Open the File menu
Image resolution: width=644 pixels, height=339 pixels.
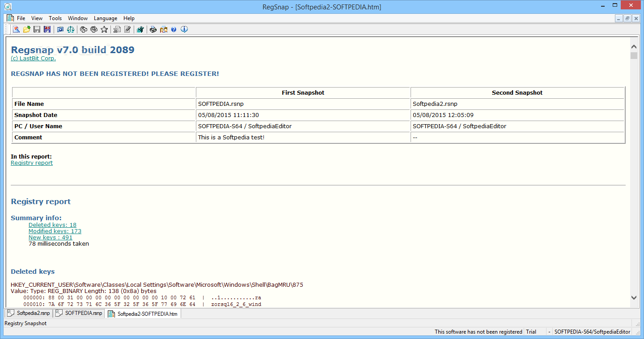21,18
